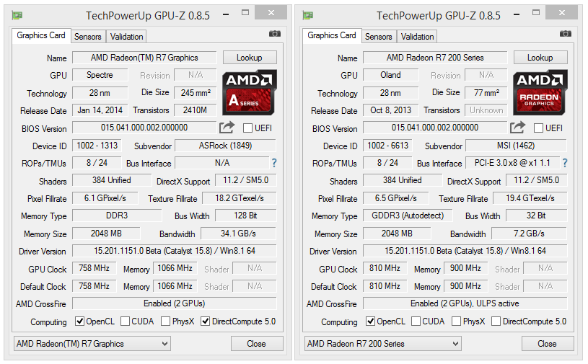Viewport: 588px width, 364px height.
Task: Click Memory Type DDR3 field
Action: (117, 216)
